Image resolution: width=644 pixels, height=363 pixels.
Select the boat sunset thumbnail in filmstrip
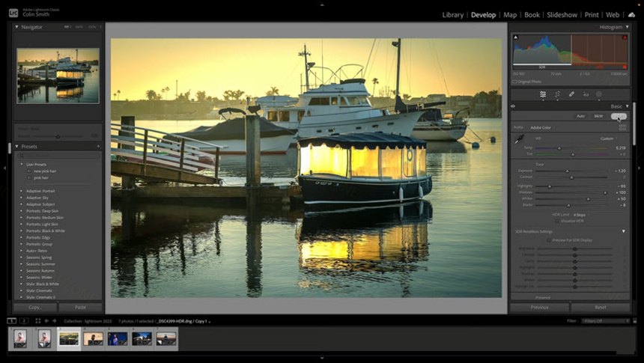click(69, 339)
